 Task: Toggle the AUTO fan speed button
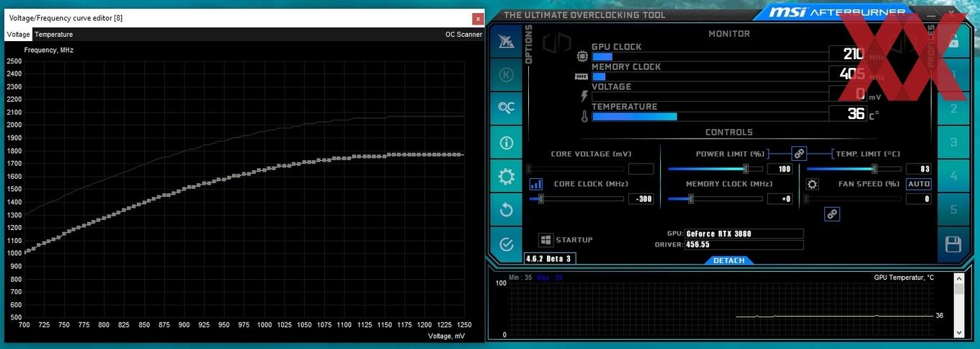pyautogui.click(x=919, y=184)
